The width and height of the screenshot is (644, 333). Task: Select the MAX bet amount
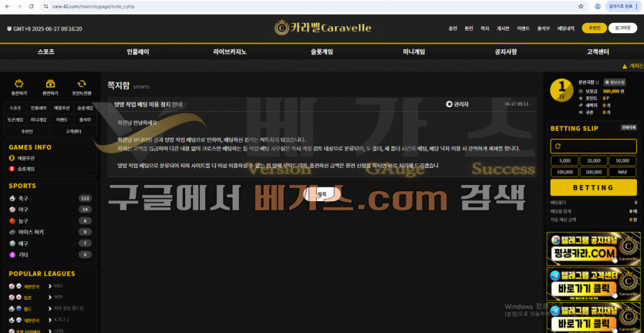pyautogui.click(x=622, y=172)
